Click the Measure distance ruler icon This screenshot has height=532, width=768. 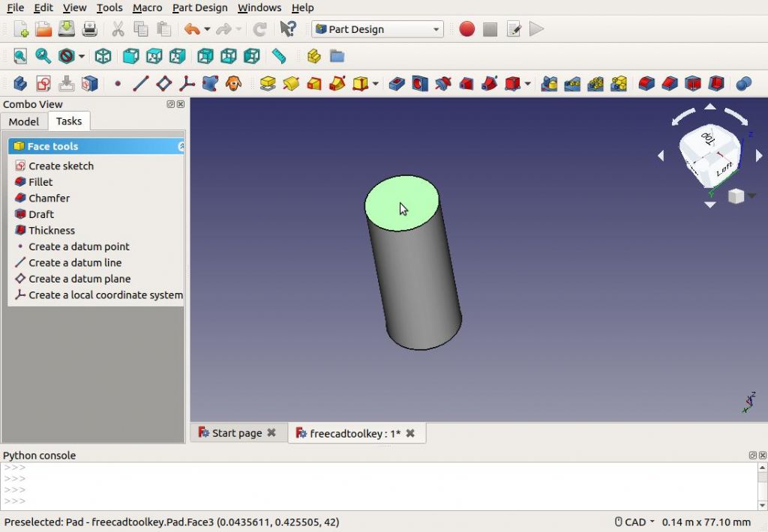pos(279,56)
